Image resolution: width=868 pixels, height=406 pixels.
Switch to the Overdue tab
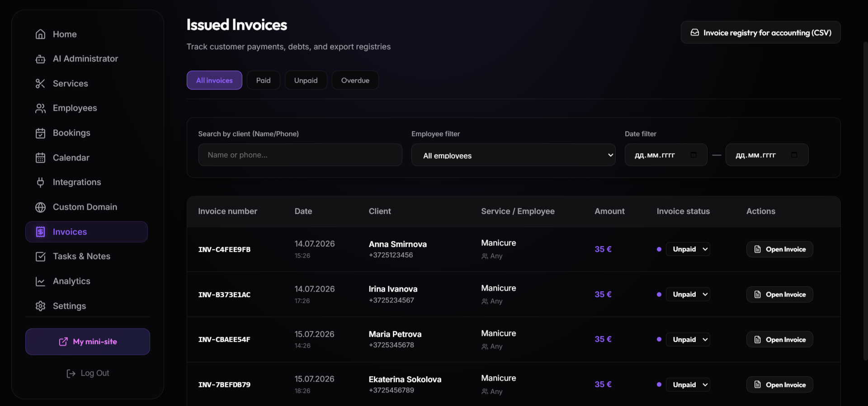click(355, 80)
